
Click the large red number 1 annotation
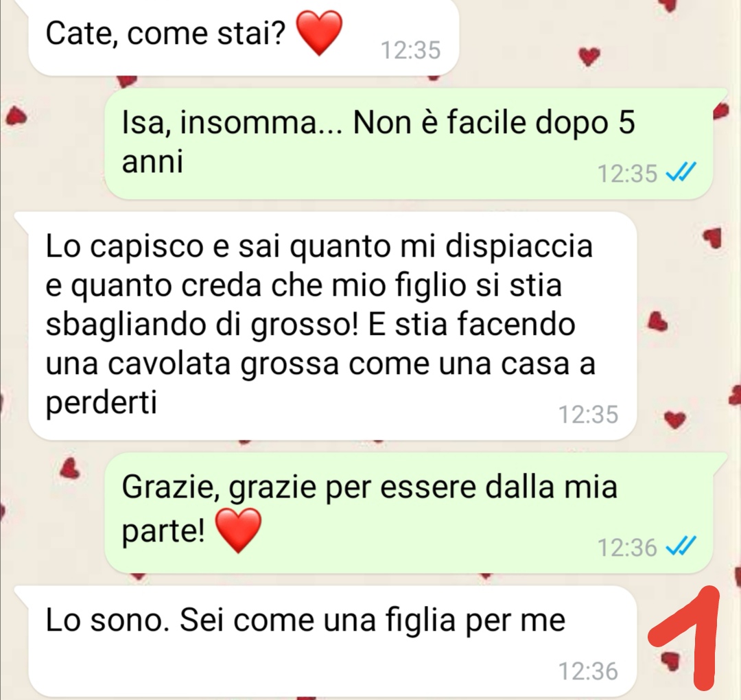(x=683, y=636)
